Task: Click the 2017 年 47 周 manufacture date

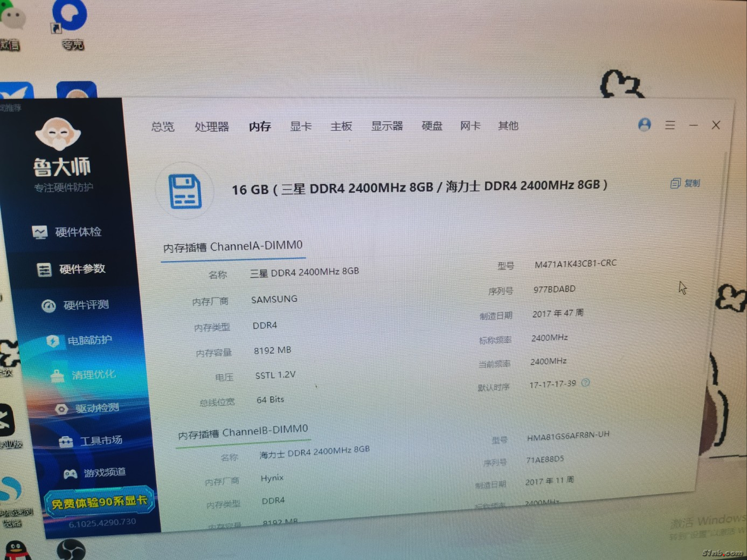Action: coord(558,313)
